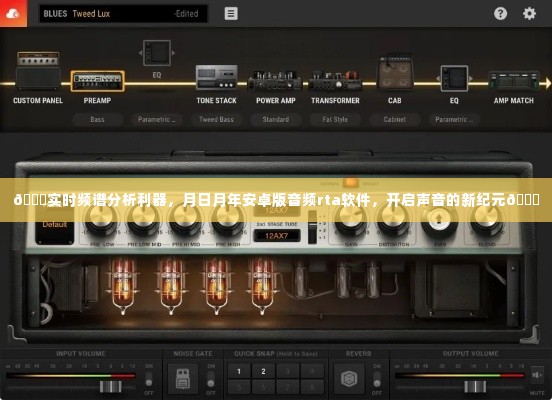
Task: Open the settings gear icon
Action: [529, 13]
